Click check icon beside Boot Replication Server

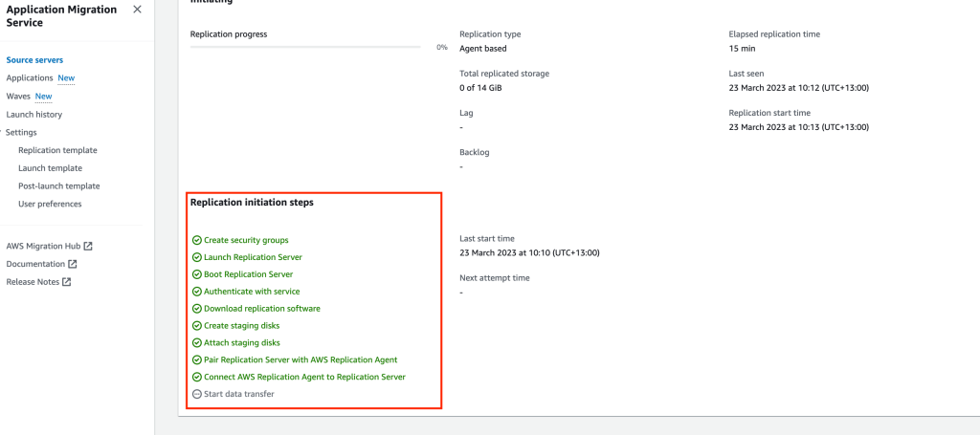pyautogui.click(x=197, y=274)
